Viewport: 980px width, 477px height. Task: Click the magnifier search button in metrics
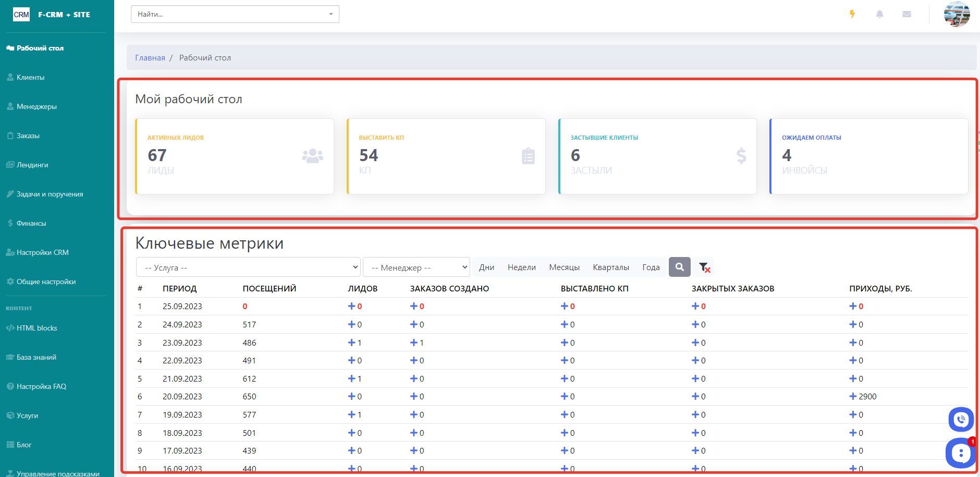click(679, 267)
